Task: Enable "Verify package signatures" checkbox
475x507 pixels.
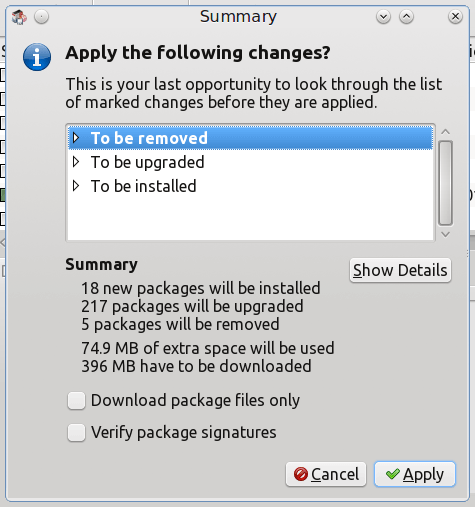Action: pyautogui.click(x=76, y=433)
